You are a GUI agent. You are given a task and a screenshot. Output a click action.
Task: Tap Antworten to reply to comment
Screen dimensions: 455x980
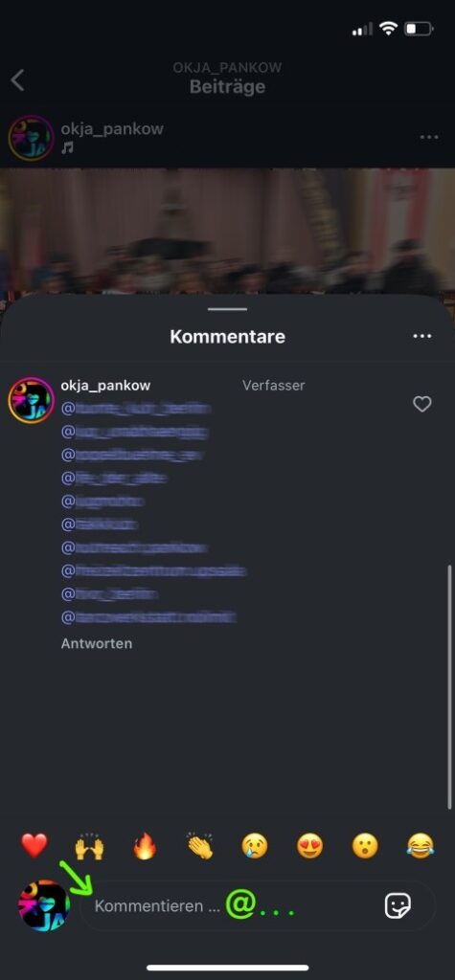tap(97, 643)
